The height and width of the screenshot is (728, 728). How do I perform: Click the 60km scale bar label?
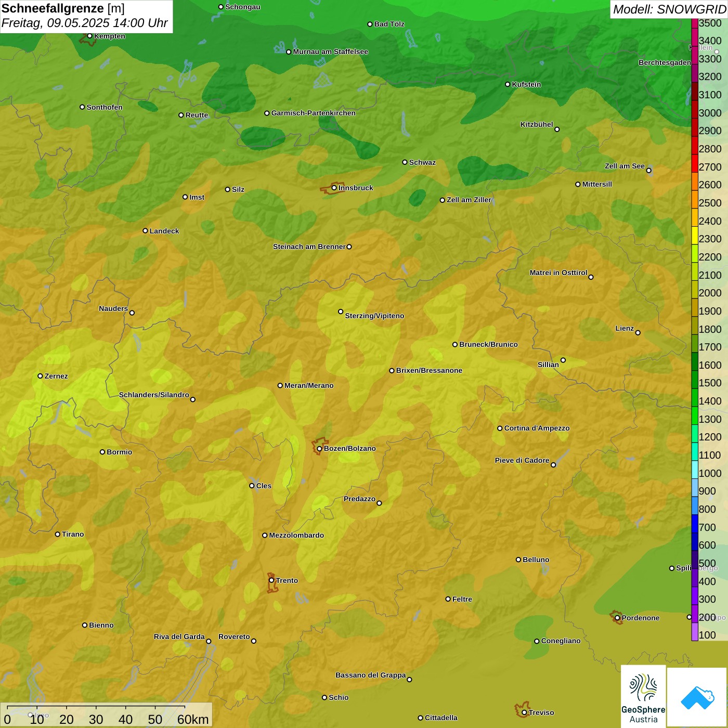193,720
